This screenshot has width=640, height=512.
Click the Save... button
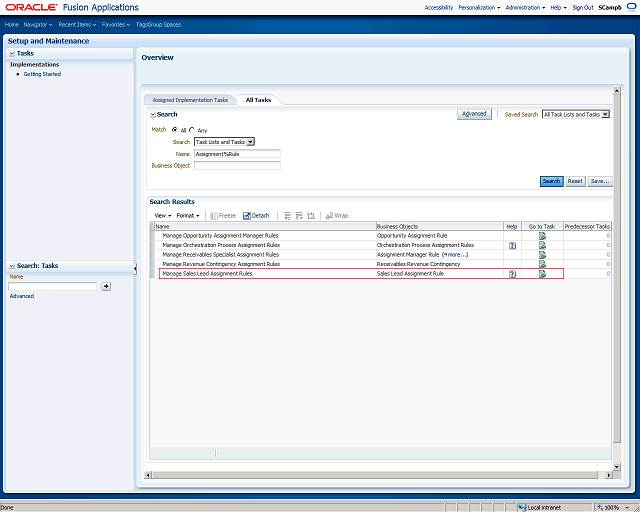pyautogui.click(x=600, y=181)
